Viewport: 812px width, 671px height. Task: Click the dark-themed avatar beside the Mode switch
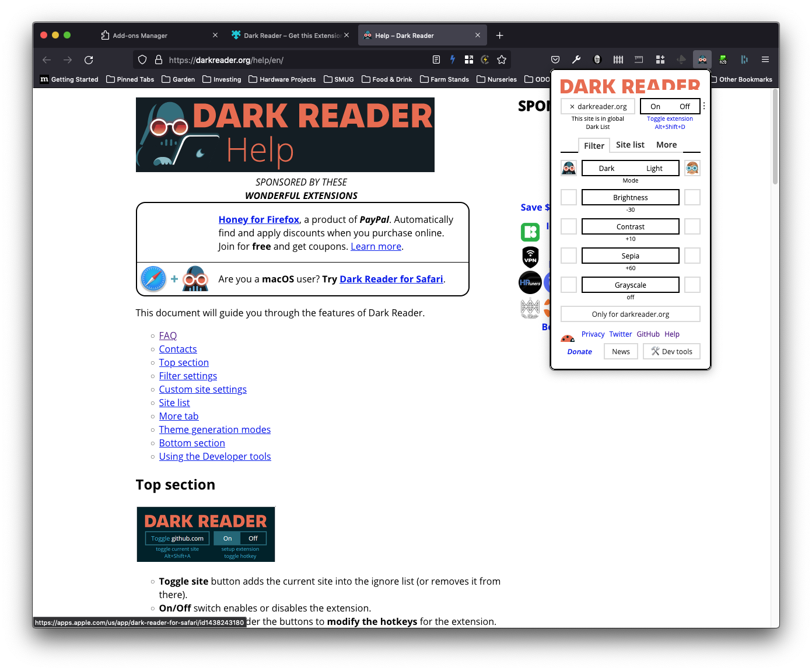pyautogui.click(x=568, y=167)
